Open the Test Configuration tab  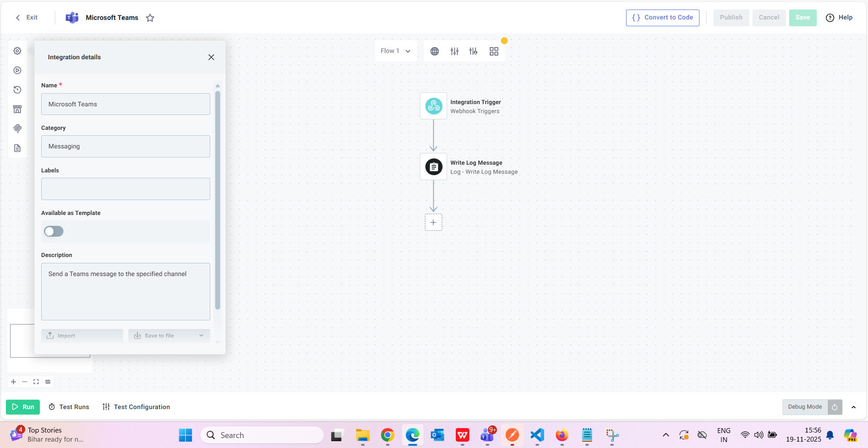click(136, 407)
